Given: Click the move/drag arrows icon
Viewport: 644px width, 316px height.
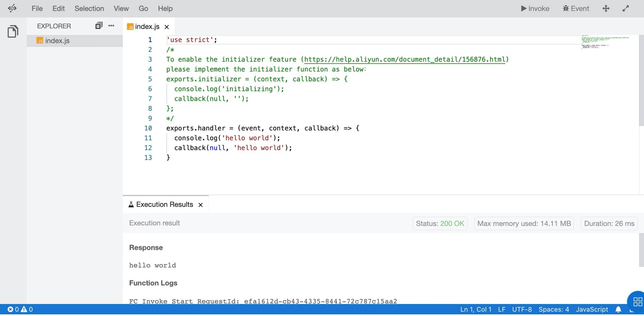Looking at the screenshot, I should [606, 8].
